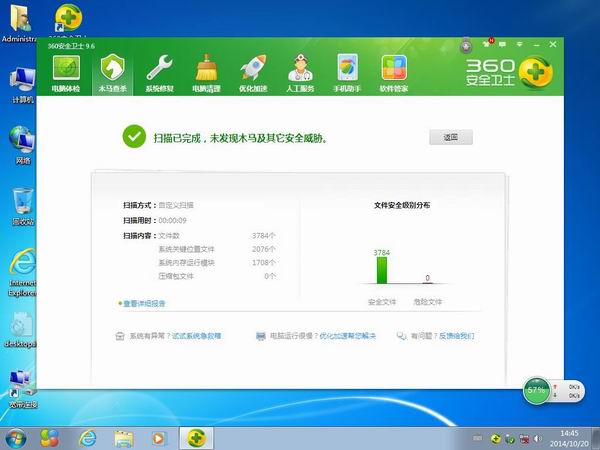
Task: Open the desktop.ini file icon
Action: 21,330
